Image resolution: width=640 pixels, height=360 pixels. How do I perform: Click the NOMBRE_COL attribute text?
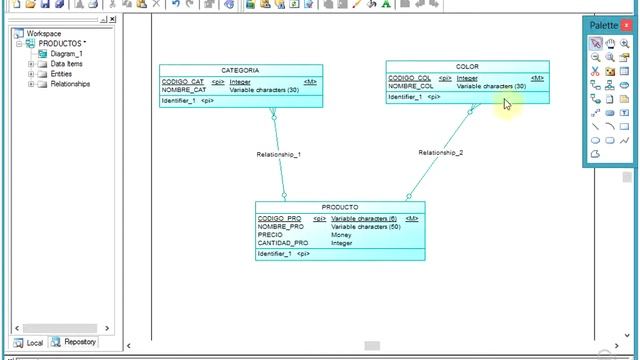(411, 86)
